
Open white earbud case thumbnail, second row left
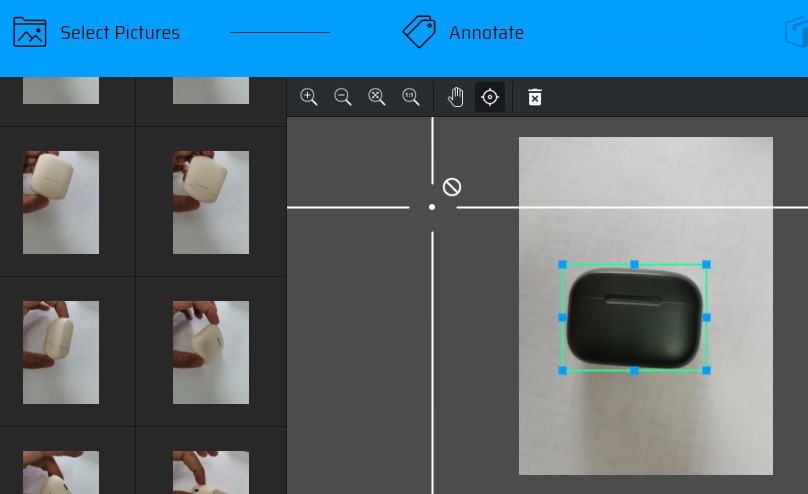[61, 202]
